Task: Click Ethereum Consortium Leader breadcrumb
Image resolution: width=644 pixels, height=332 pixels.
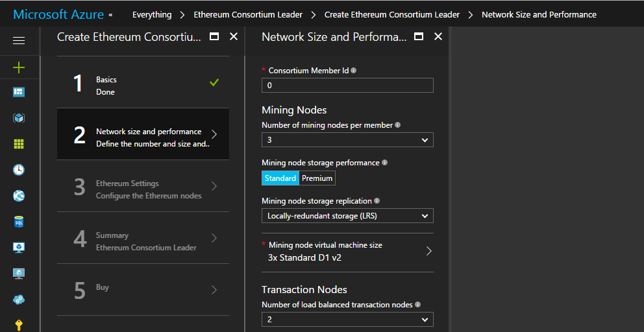Action: click(x=248, y=15)
